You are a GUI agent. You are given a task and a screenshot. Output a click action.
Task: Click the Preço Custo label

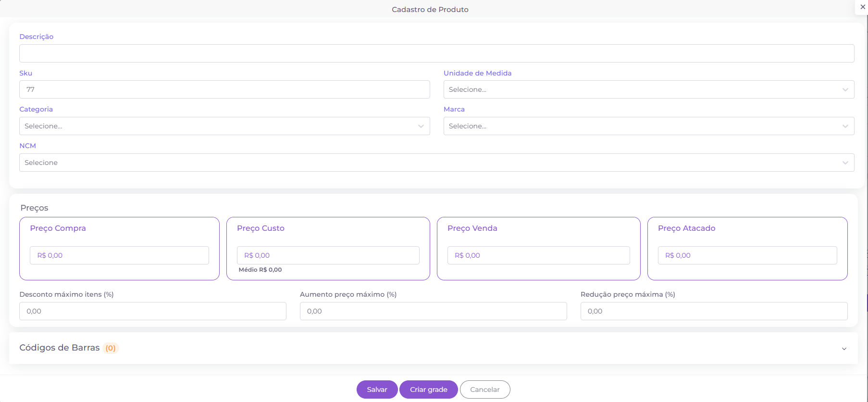[260, 228]
